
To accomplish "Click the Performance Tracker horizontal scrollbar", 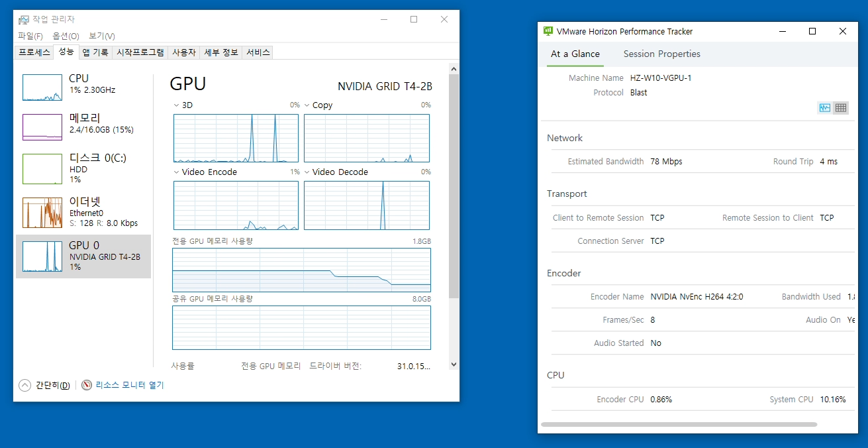I will (x=679, y=424).
